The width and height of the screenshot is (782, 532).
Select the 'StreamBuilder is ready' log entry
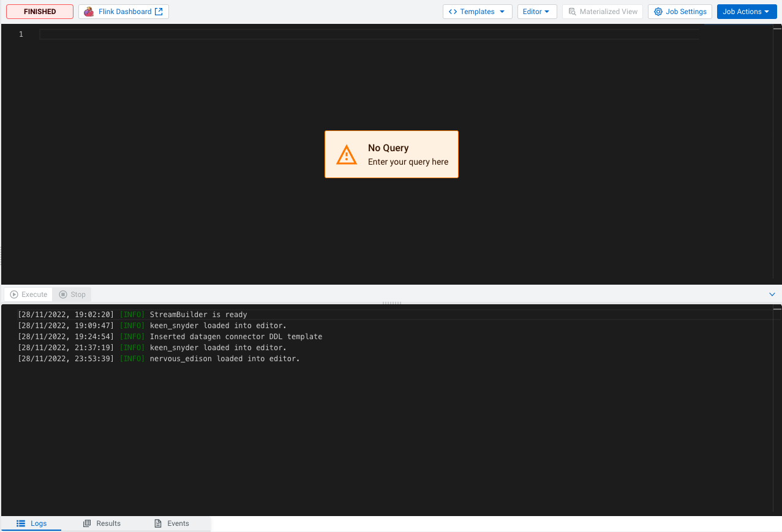coord(198,315)
